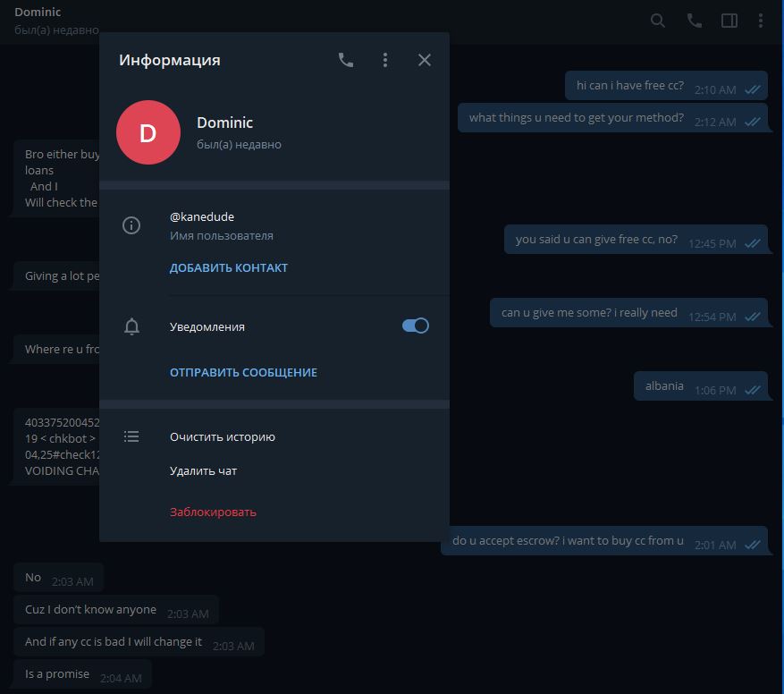Click the phone call icon in info panel
The image size is (784, 694).
point(346,60)
